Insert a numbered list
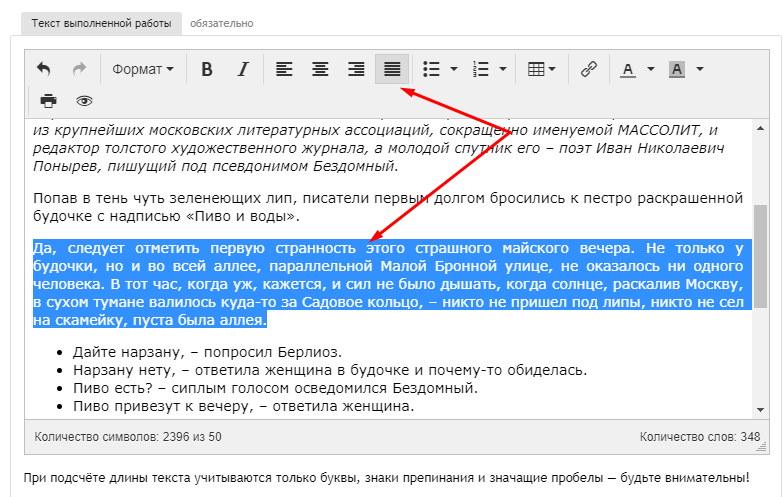Viewport: 784px width, 497px height. (480, 69)
